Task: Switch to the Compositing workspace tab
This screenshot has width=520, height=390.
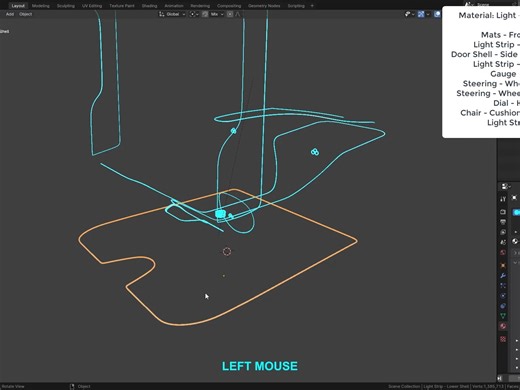Action: coord(229,6)
